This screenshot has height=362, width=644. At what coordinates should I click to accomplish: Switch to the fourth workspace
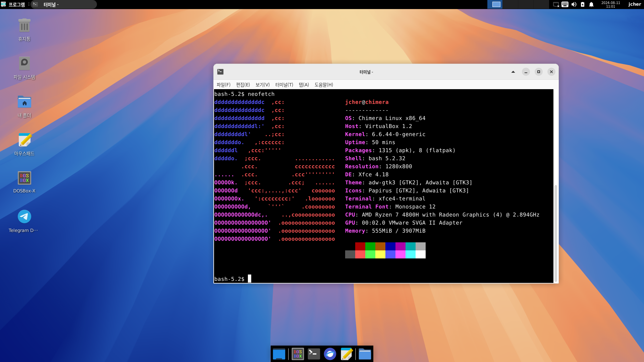(x=541, y=4)
